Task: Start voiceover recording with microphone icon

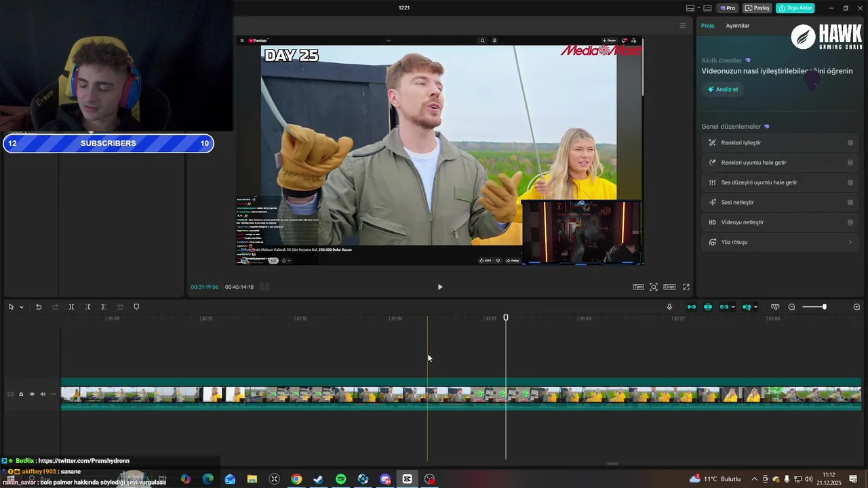Action: click(x=669, y=307)
